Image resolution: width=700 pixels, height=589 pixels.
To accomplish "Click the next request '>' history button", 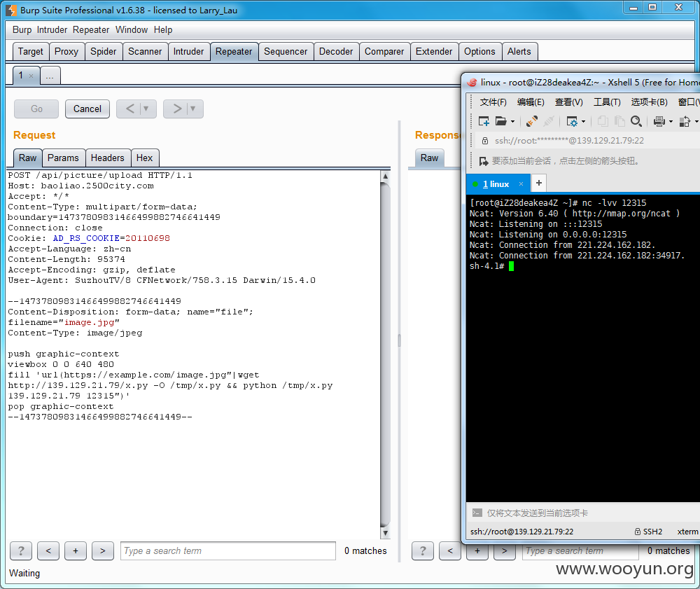I will 177,109.
